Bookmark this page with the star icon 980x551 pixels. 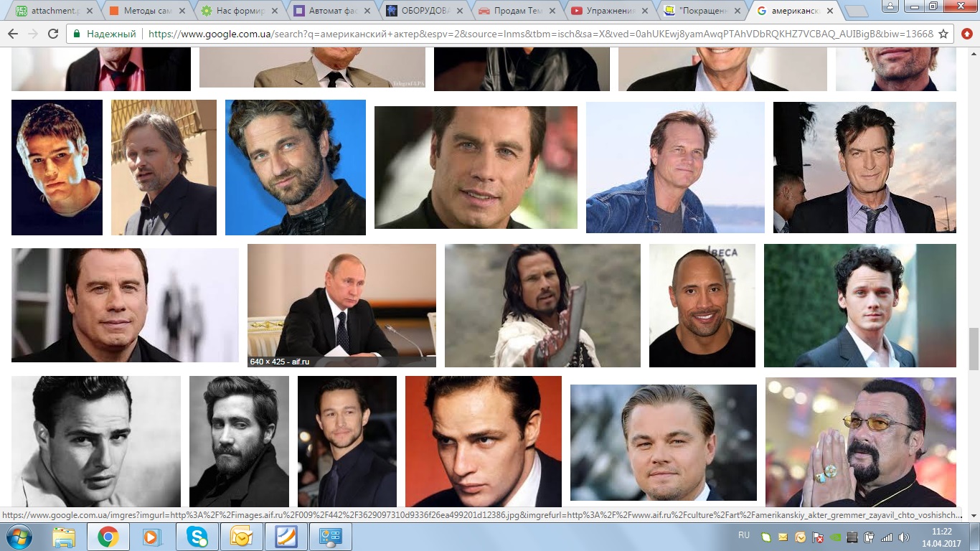[x=943, y=34]
